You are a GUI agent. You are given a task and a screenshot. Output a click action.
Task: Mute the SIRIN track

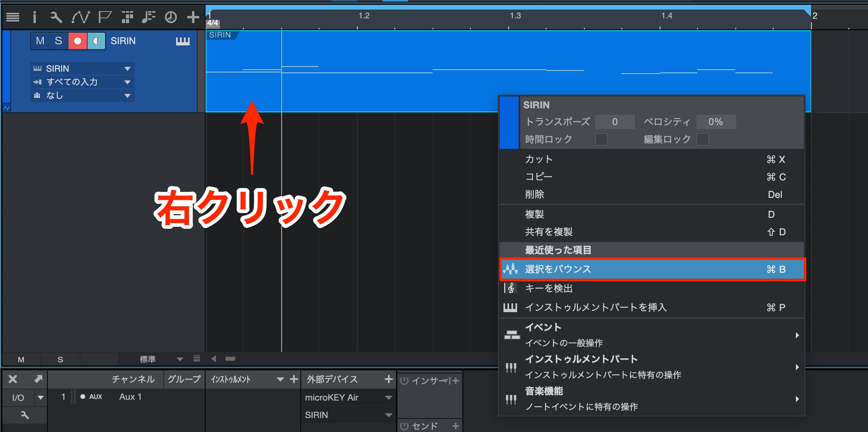(x=40, y=41)
